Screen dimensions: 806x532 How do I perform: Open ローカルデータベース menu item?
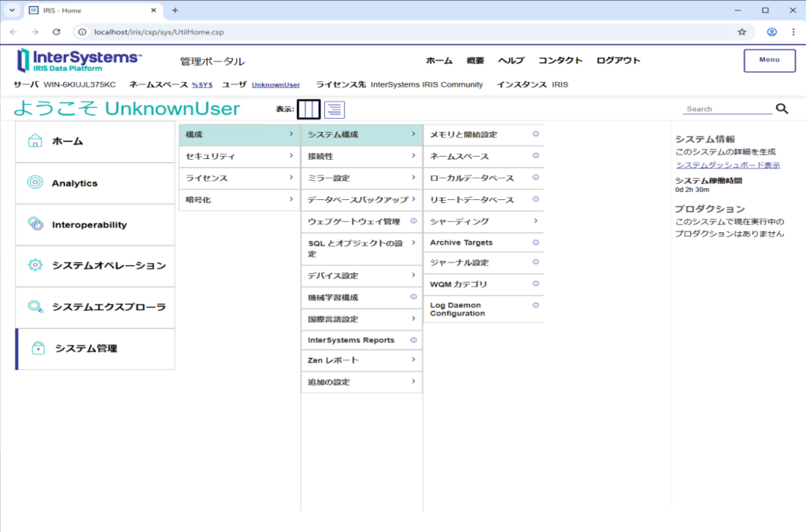(471, 179)
